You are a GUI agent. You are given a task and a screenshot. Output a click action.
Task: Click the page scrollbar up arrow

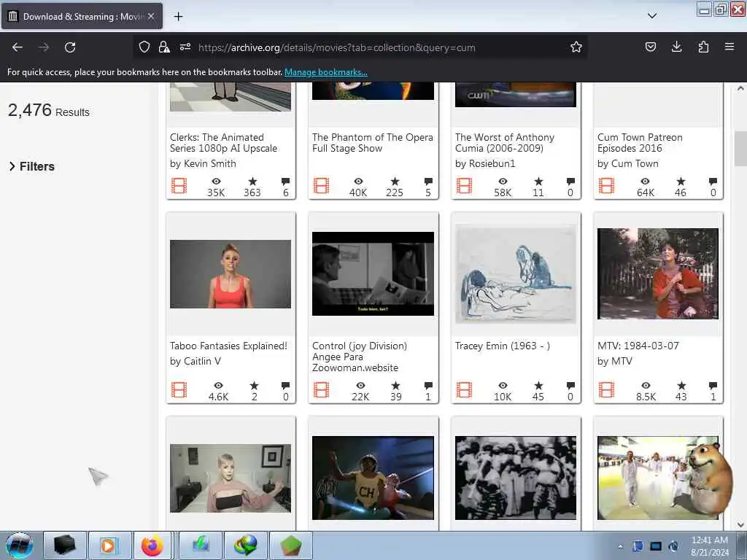coord(741,88)
